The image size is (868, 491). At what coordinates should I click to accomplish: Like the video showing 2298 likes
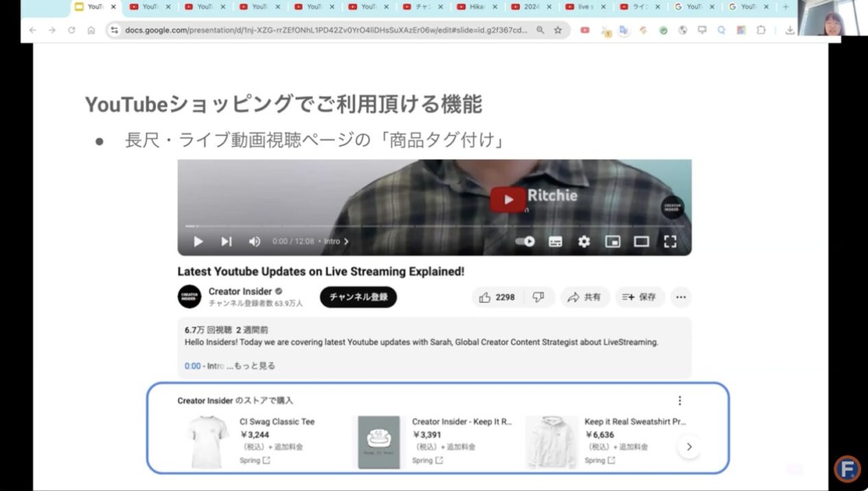click(x=497, y=298)
